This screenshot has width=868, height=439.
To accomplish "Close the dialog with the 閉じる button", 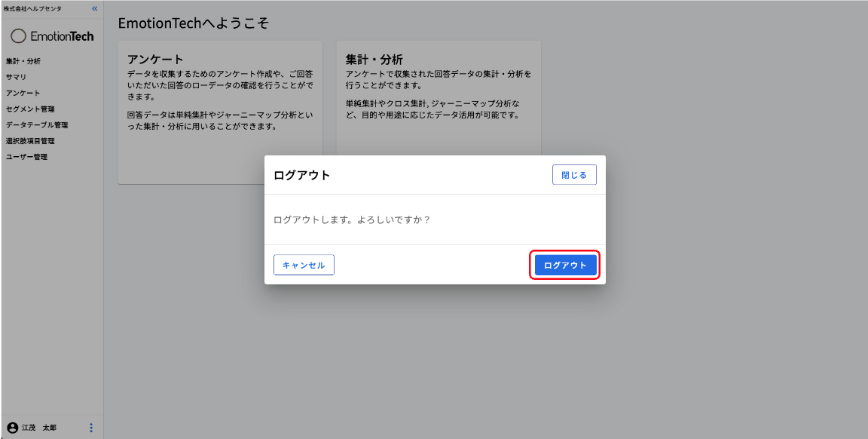I will [574, 174].
